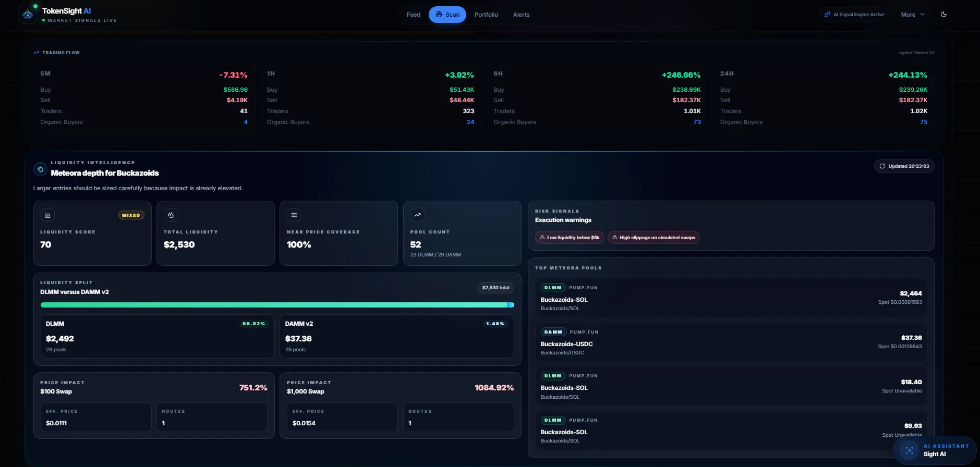Go to the Alerts tab
The width and height of the screenshot is (980, 467).
[x=521, y=15]
